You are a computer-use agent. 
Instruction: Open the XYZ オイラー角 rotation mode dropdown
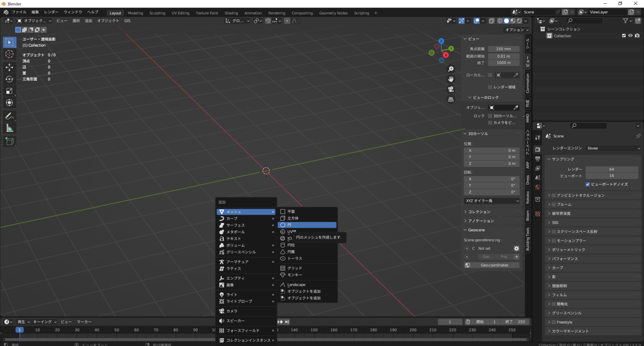(x=492, y=201)
